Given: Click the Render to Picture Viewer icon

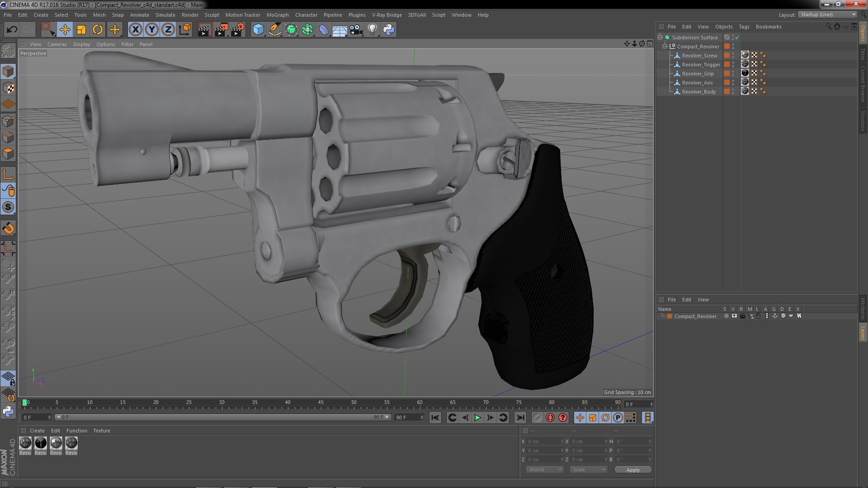Looking at the screenshot, I should [221, 30].
